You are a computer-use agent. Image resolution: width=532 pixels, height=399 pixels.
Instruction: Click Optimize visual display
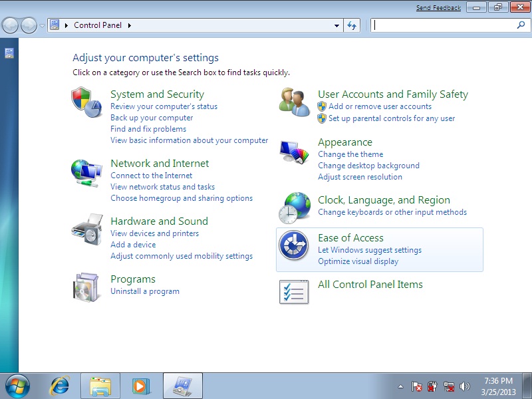(358, 261)
